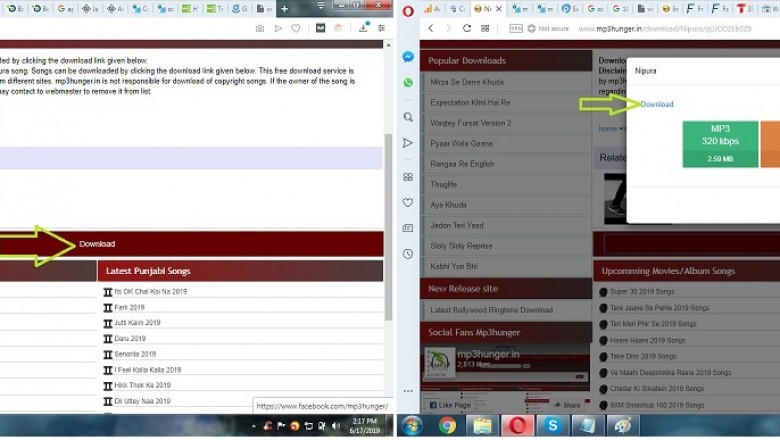Open a new tab with plus button
780x440 pixels.
(284, 8)
